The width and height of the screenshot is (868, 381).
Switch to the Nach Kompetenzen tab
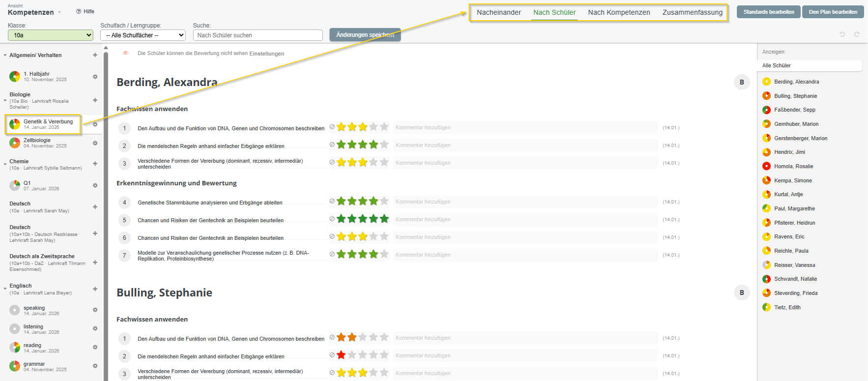pyautogui.click(x=619, y=12)
